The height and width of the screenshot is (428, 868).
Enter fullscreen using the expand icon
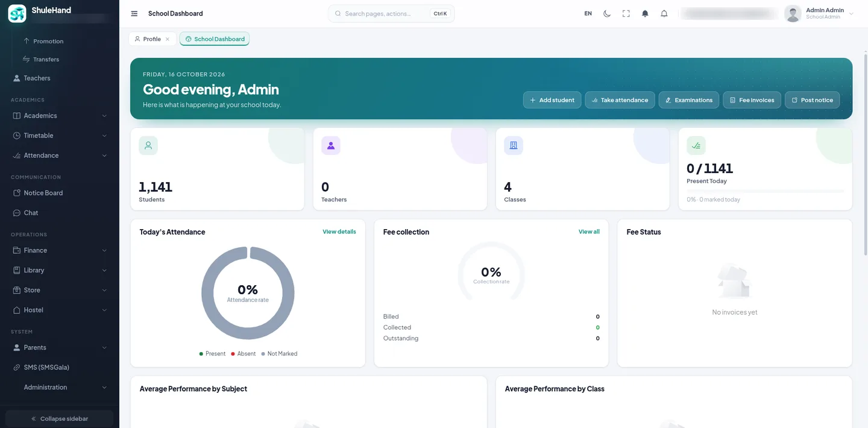pyautogui.click(x=626, y=13)
